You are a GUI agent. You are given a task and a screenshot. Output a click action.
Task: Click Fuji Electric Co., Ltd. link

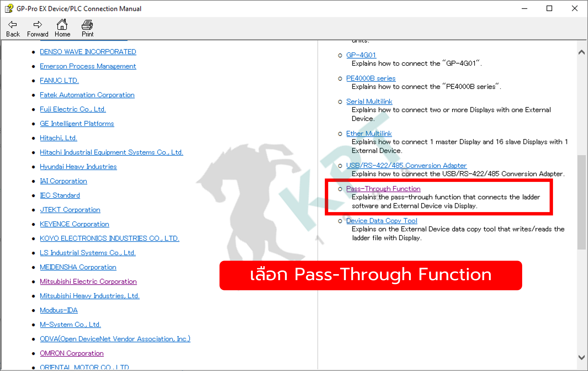(x=73, y=109)
